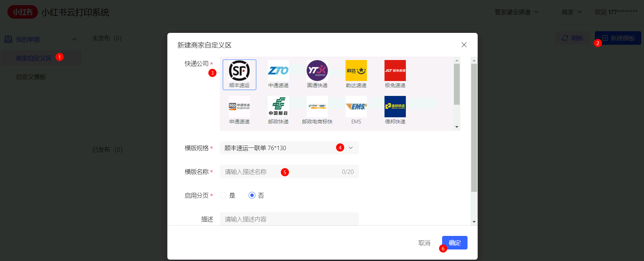Screen dimensions: 644x261
Task: Select the 邮政电商标快 courier logo
Action: 317,106
